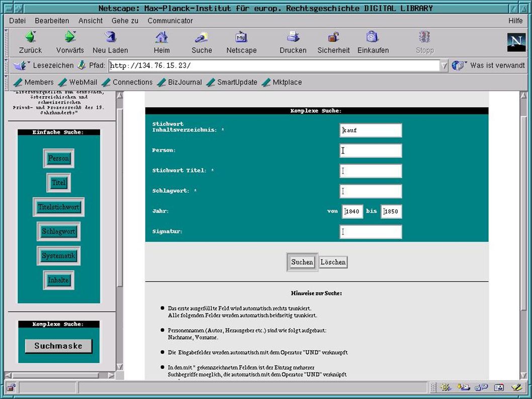This screenshot has height=399, width=532.
Task: Open the Lesezeichen bookmarks icon
Action: point(22,65)
